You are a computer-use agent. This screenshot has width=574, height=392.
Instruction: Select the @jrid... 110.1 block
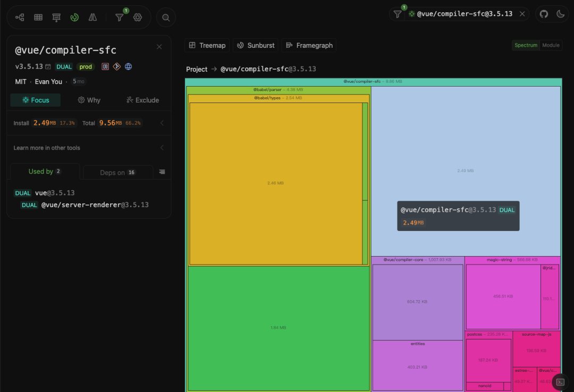[x=550, y=296]
